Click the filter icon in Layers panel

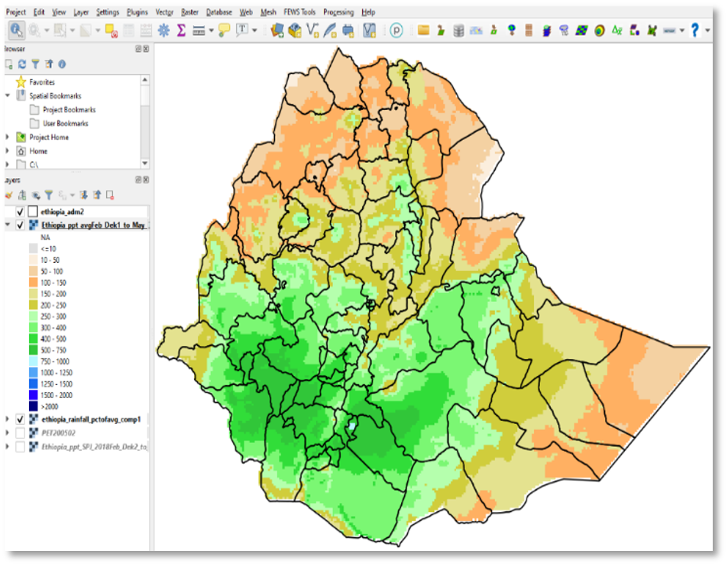(48, 196)
